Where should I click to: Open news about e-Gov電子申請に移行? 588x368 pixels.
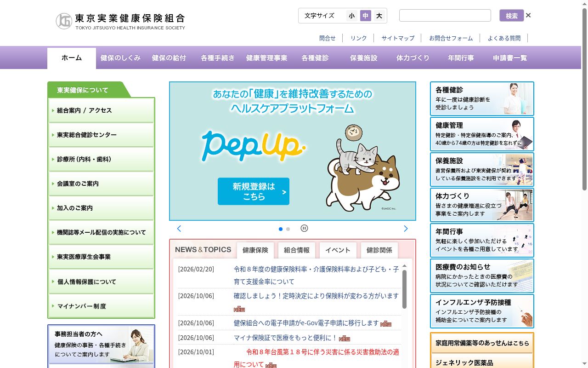[x=306, y=323]
